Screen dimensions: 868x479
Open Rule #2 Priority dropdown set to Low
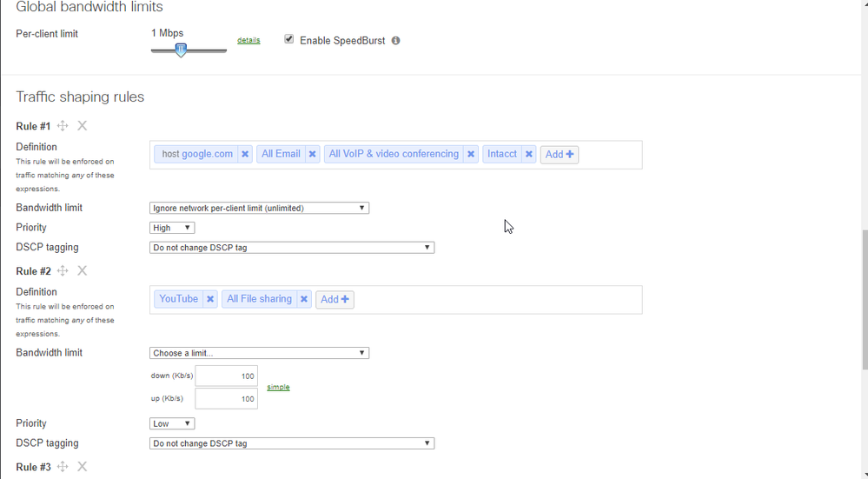pyautogui.click(x=172, y=424)
